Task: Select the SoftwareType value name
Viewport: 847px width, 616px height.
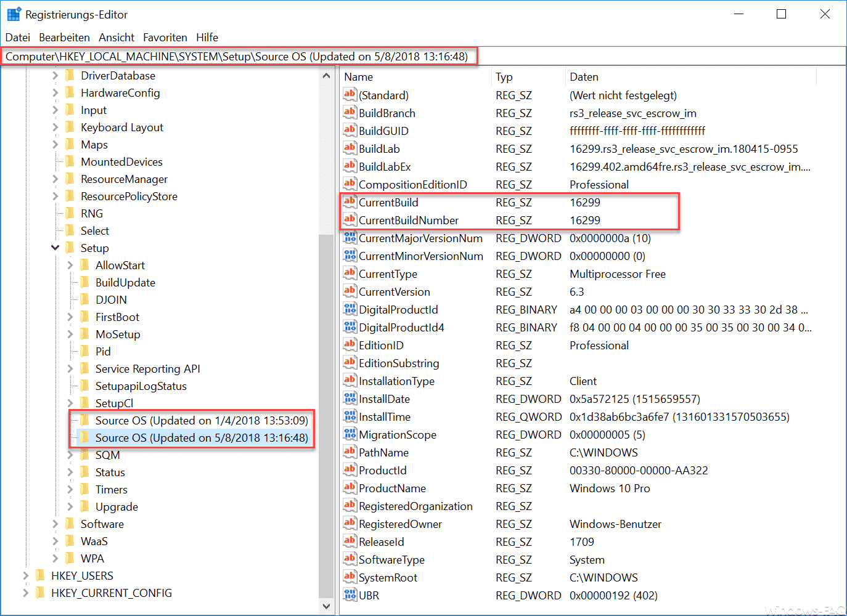Action: (x=392, y=559)
